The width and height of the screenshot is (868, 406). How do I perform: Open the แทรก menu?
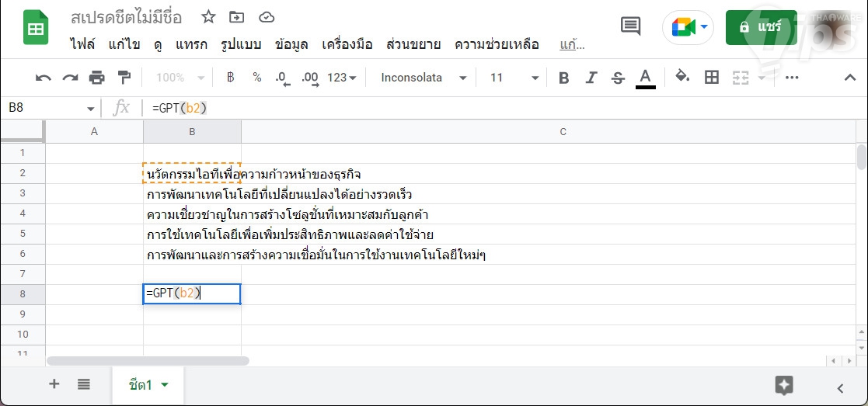(x=191, y=44)
